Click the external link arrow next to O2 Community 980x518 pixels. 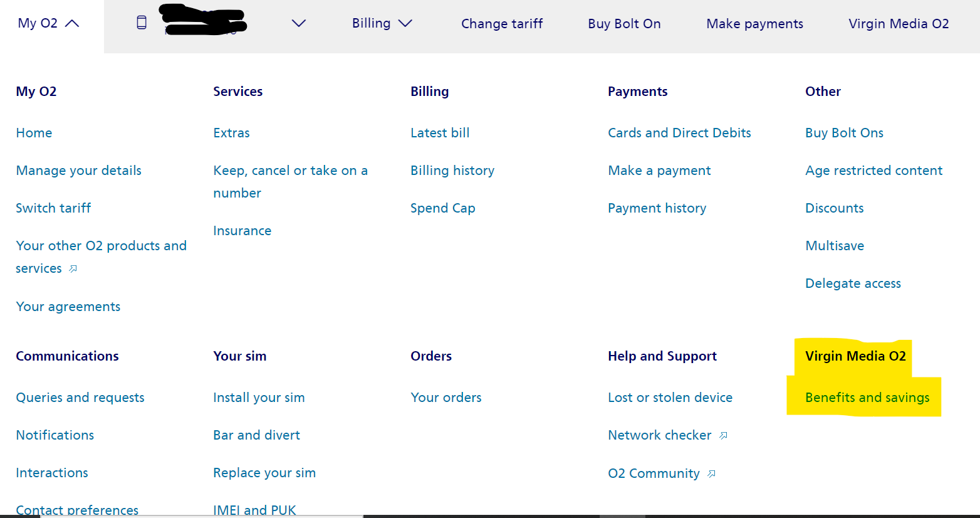coord(711,474)
